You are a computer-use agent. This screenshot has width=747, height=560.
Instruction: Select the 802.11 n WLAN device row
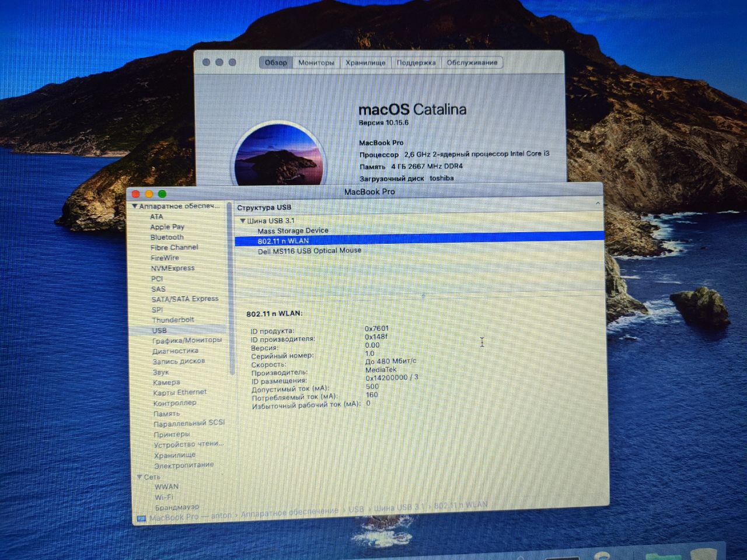coord(419,240)
